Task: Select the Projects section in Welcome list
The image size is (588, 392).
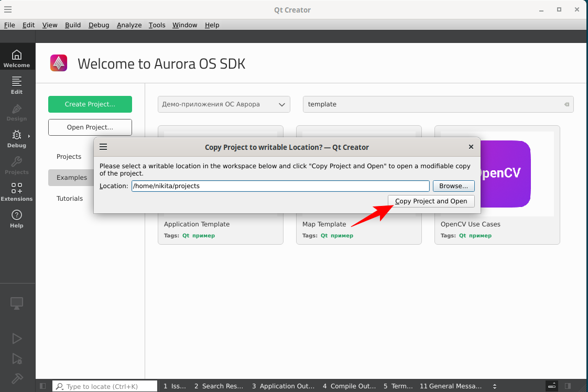Action: 69,156
